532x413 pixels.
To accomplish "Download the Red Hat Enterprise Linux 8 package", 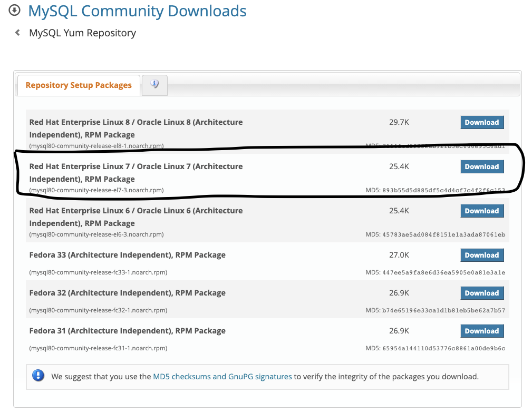I will coord(482,122).
